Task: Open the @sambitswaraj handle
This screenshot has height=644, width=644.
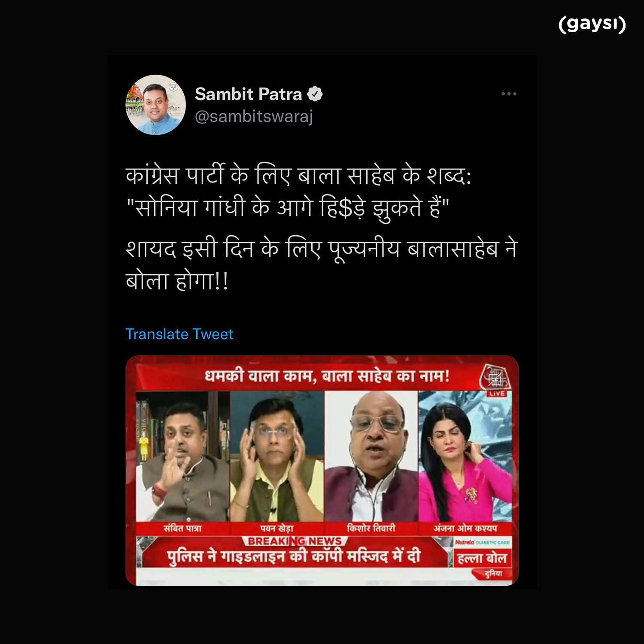Action: (254, 116)
